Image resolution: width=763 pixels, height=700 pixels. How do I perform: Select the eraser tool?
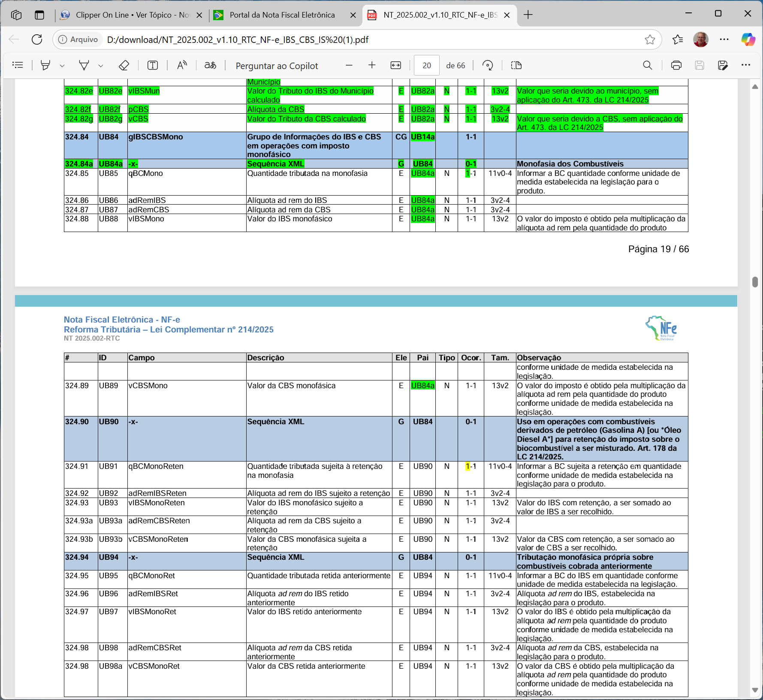tap(124, 65)
